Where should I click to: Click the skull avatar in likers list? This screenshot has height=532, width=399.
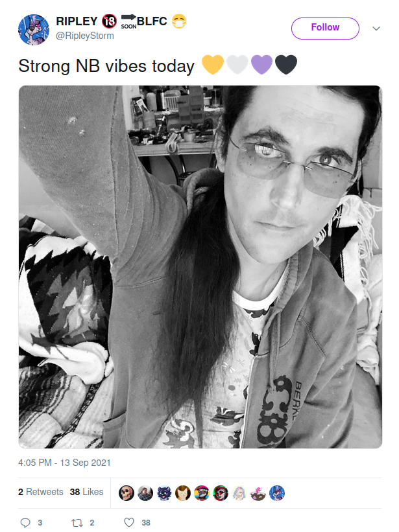[x=127, y=493]
